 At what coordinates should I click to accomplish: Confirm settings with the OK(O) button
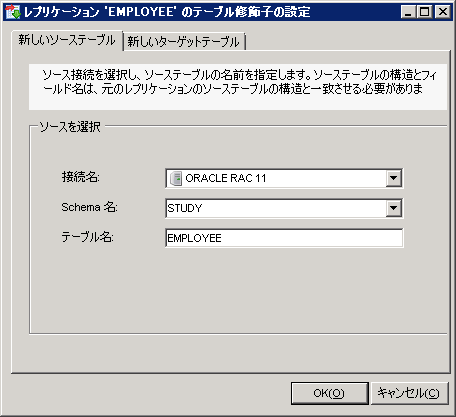click(x=329, y=393)
